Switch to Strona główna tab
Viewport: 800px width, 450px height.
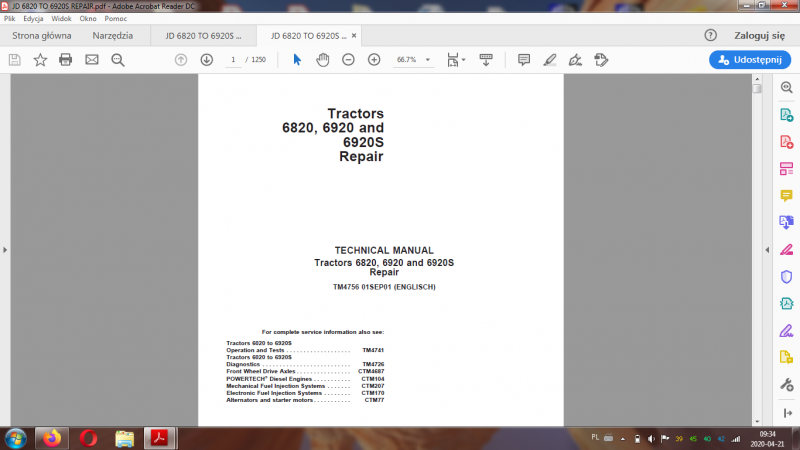(42, 36)
